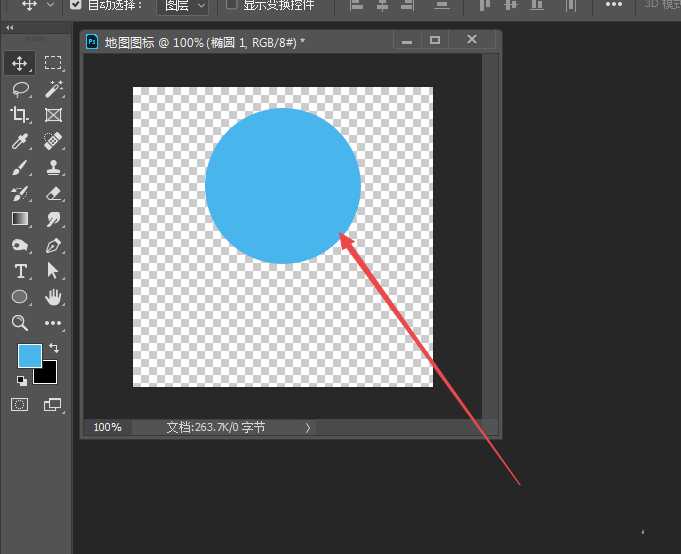681x554 pixels.
Task: Close the 地图图标 document window
Action: tap(472, 40)
